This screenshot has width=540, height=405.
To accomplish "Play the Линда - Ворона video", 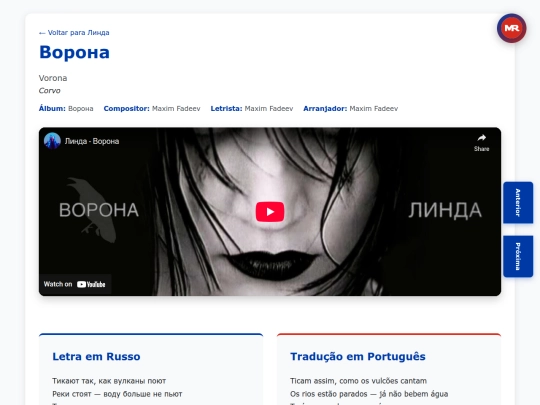I will 270,211.
